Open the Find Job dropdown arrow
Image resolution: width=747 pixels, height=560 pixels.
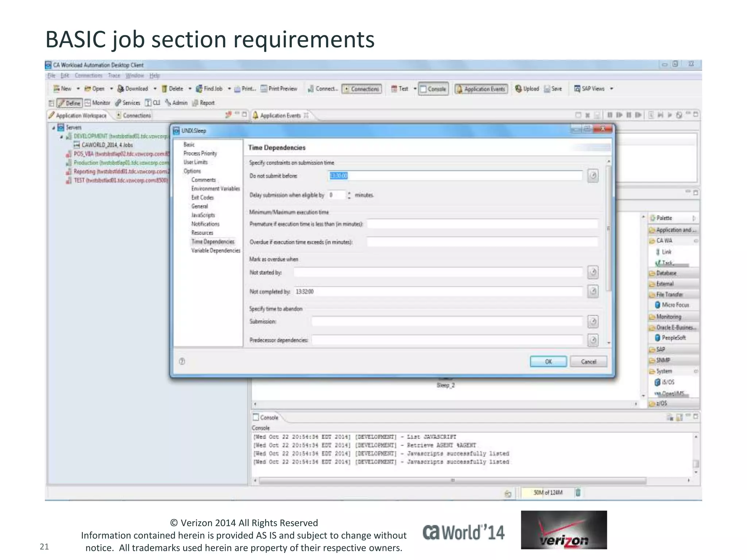tap(229, 89)
